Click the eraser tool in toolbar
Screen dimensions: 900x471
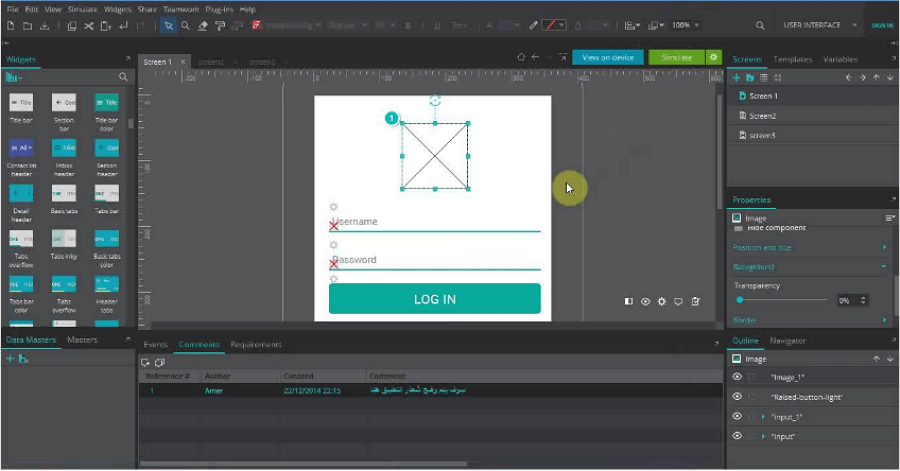[203, 25]
